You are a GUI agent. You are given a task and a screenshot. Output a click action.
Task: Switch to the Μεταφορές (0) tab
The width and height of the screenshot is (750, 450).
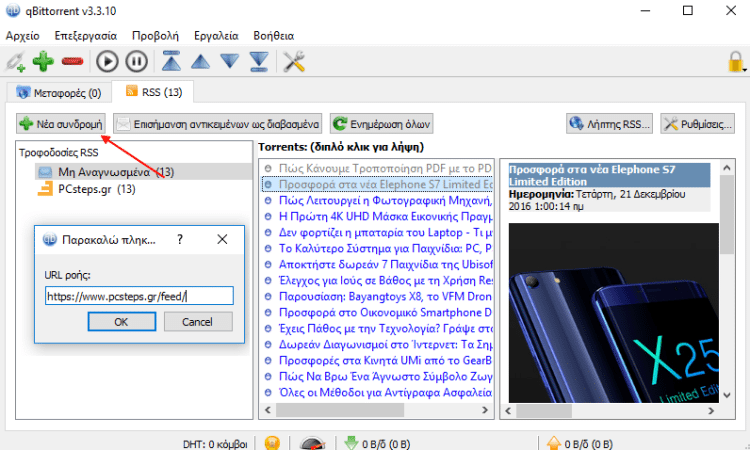[x=59, y=93]
